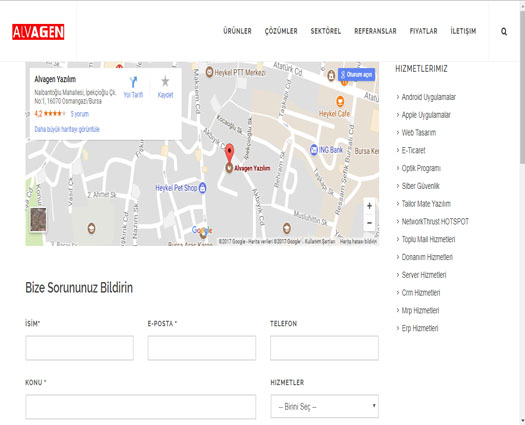Open Mrp Hizmetleri link
This screenshot has width=525, height=425.
tap(420, 310)
